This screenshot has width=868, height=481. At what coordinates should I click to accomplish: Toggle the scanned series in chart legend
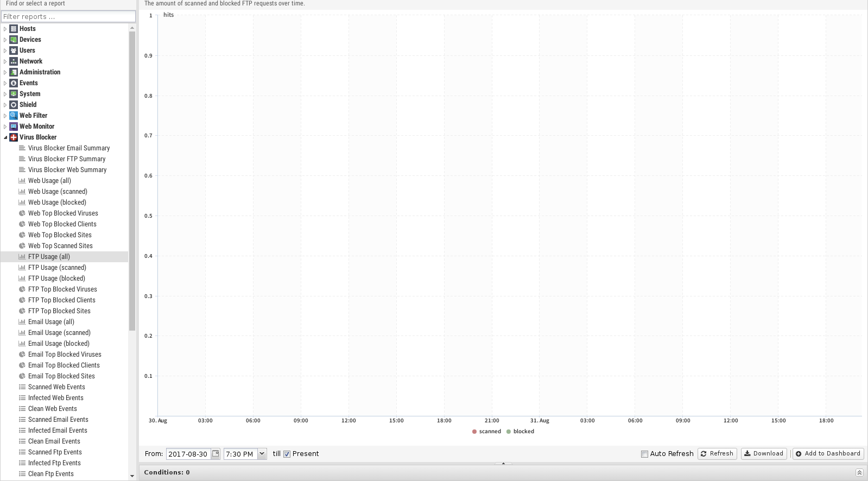coord(486,432)
